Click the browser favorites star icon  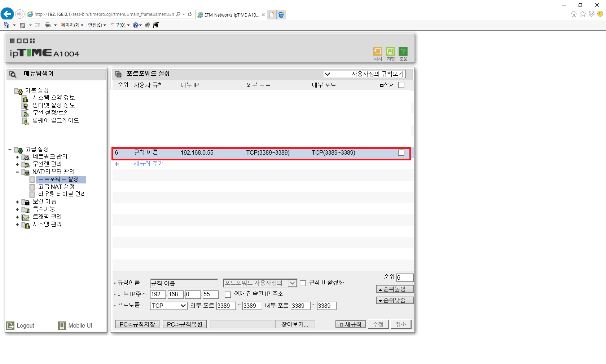[x=583, y=14]
